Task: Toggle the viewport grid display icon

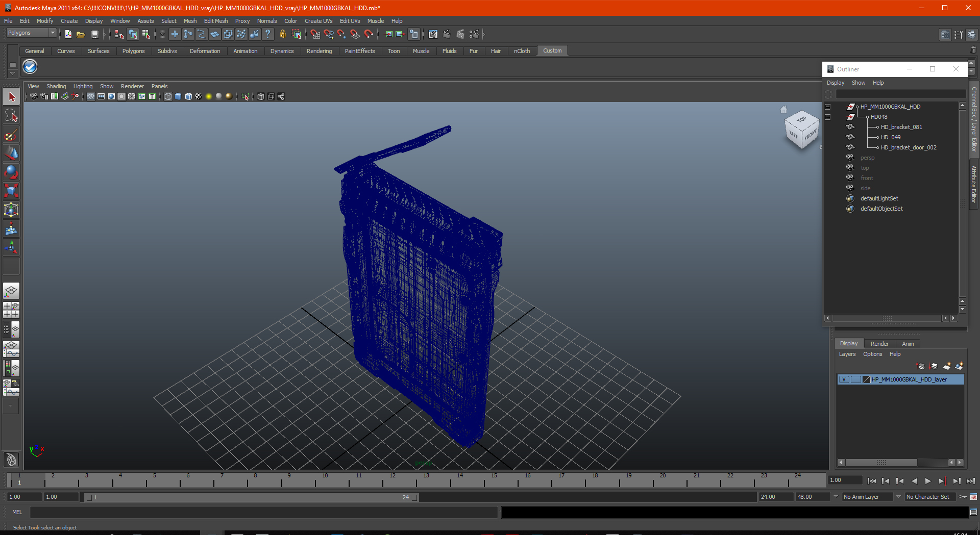Action: tap(91, 96)
